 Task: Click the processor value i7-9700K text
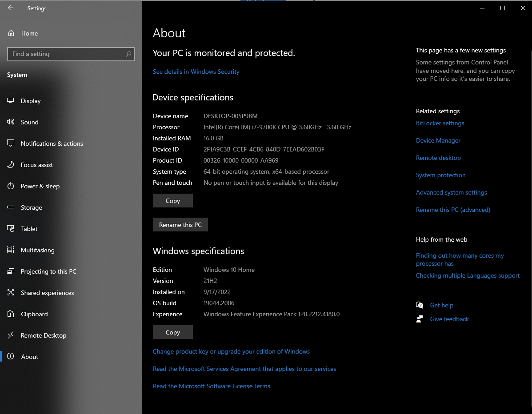tap(277, 127)
